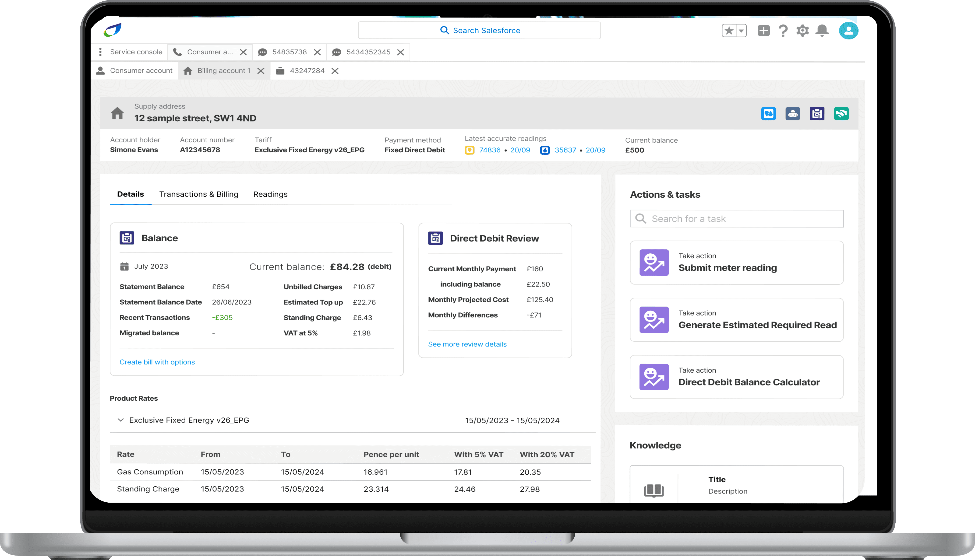Switch to Transactions & Billing tab
This screenshot has height=560, width=975.
click(198, 194)
